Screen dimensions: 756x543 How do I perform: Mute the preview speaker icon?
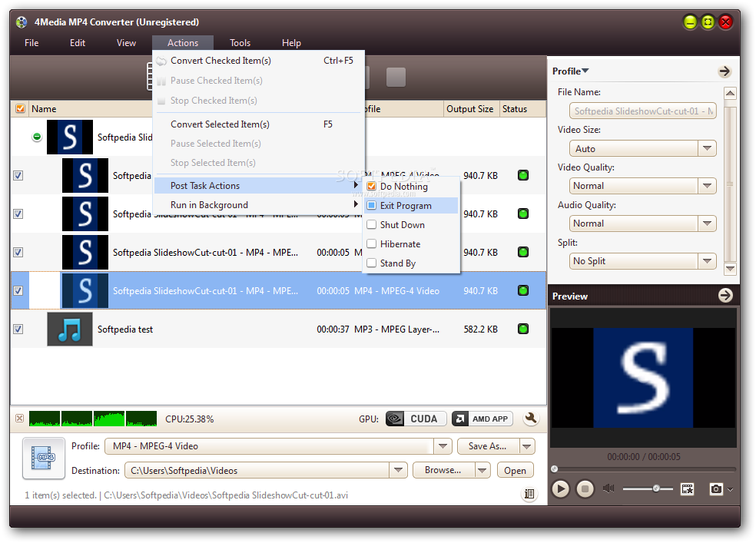coord(608,488)
